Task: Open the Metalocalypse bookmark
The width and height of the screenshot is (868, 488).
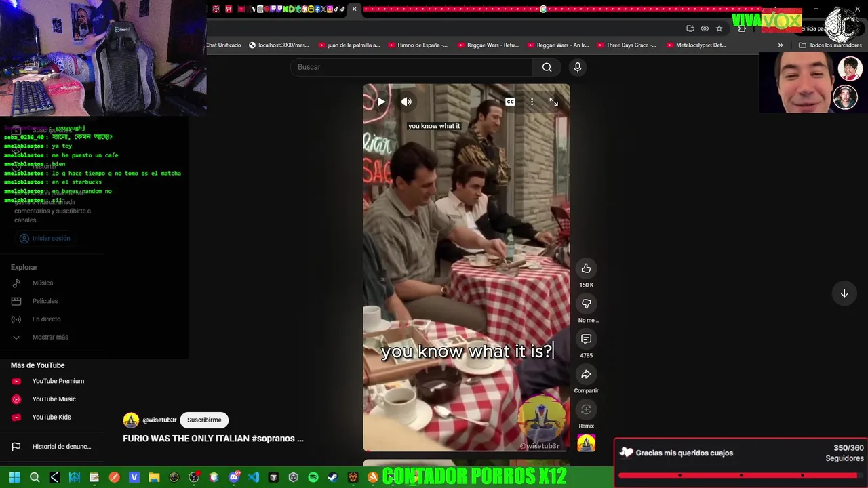Action: 696,45
